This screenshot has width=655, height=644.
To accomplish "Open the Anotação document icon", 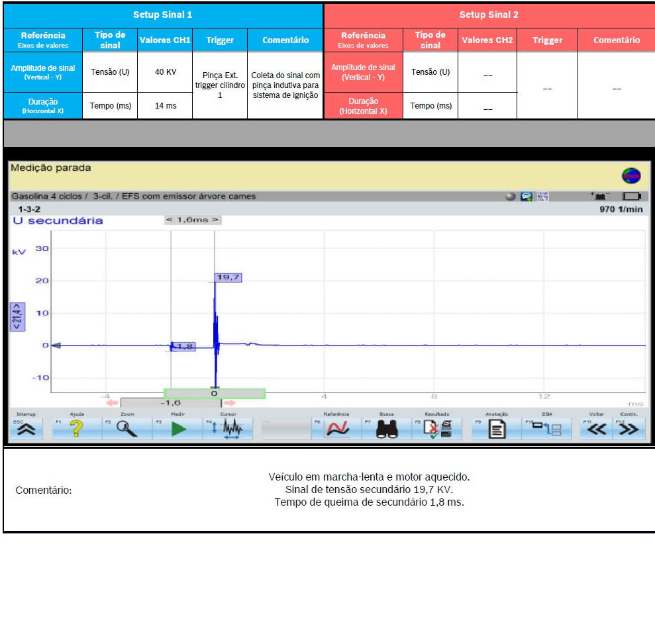I will click(x=497, y=430).
